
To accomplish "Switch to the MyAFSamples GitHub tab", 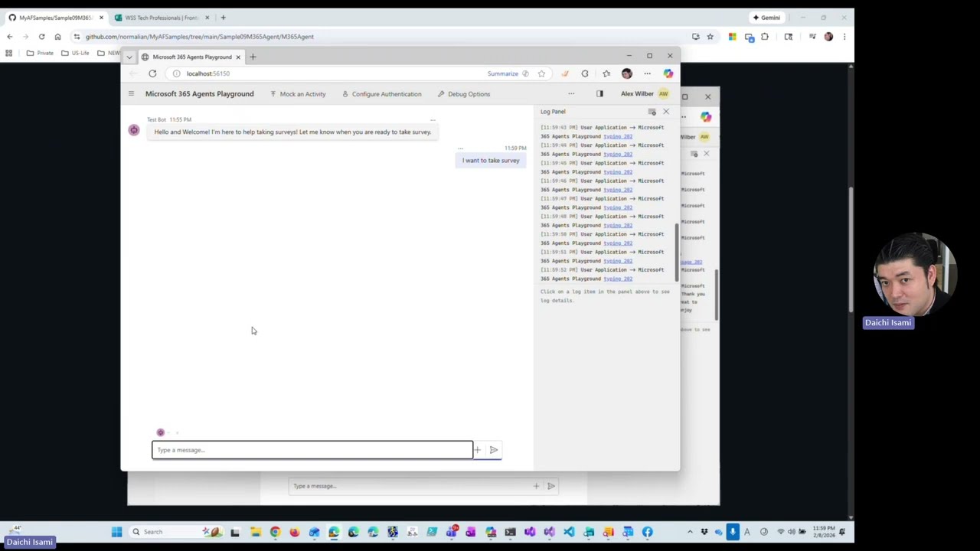I will (56, 18).
